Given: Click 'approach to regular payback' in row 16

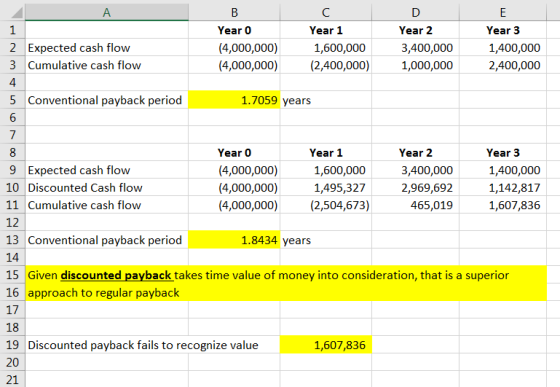Looking at the screenshot, I should pyautogui.click(x=104, y=293).
